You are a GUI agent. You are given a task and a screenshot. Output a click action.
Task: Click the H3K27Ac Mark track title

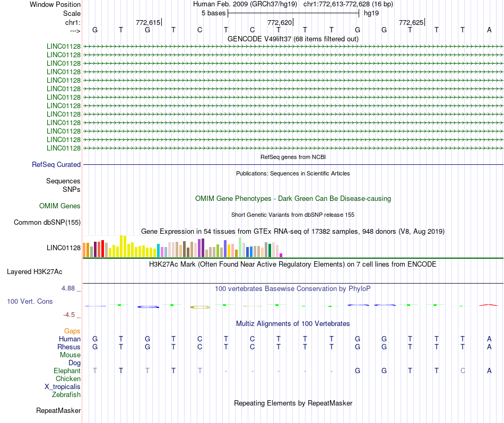click(x=293, y=265)
